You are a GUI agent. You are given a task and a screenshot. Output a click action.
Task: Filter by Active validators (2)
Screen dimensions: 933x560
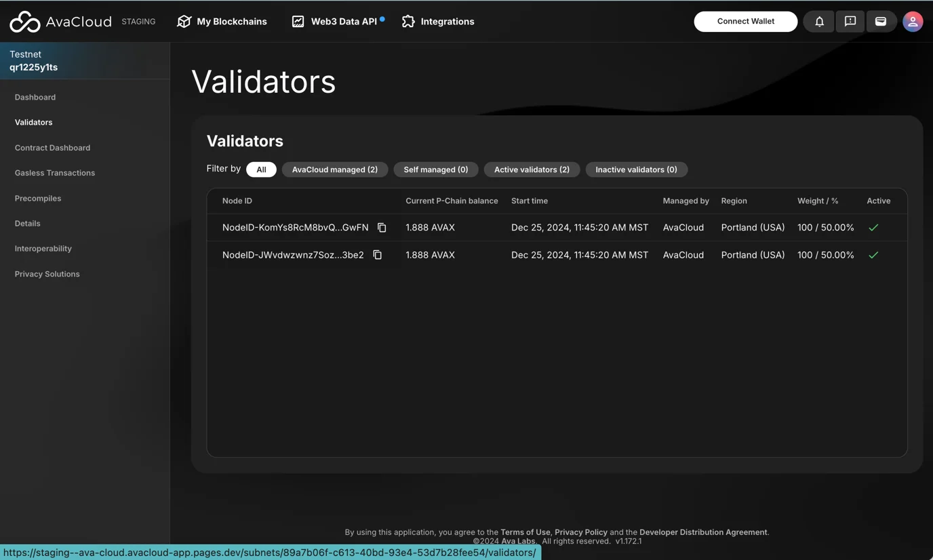coord(532,169)
